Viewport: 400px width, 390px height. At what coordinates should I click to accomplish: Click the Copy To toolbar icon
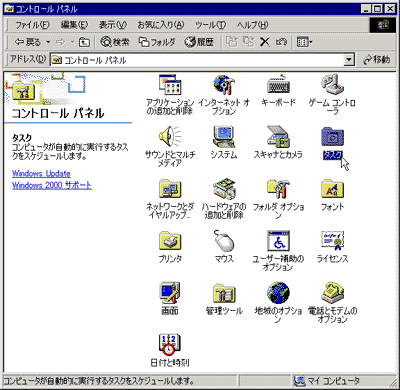point(248,42)
